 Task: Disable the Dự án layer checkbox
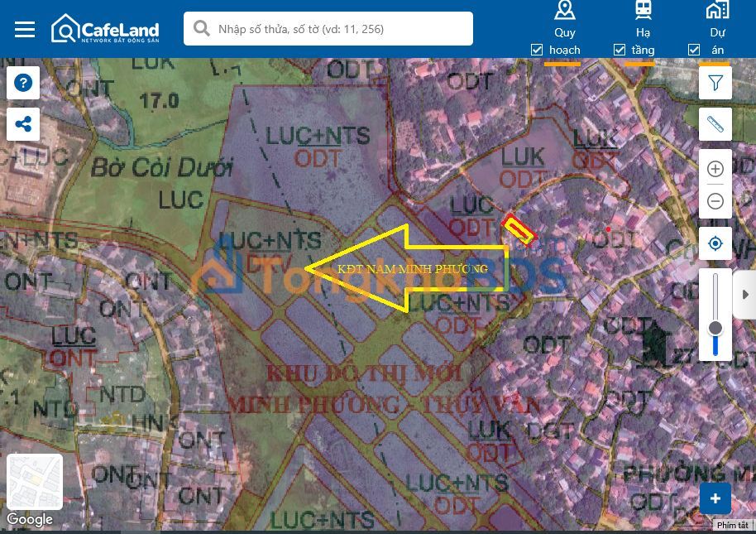[694, 51]
